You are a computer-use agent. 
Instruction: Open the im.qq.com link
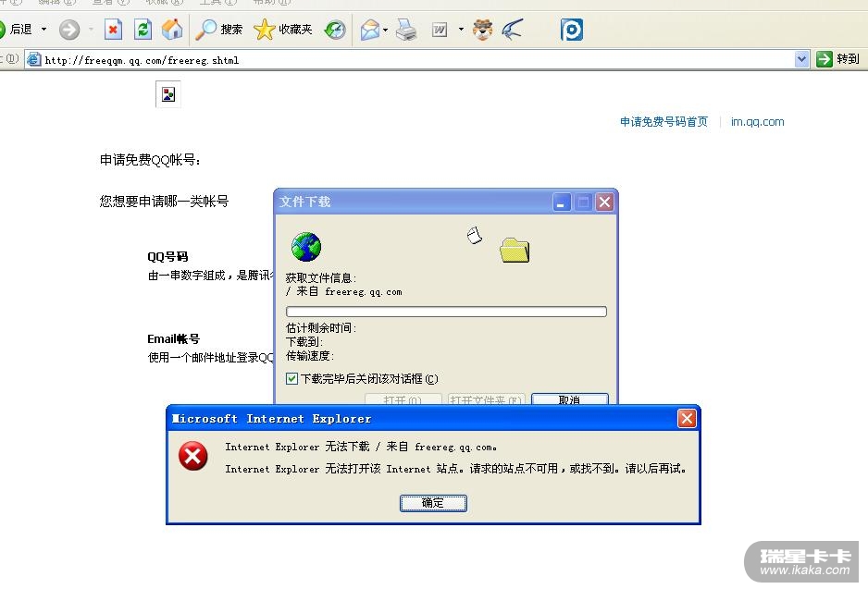pyautogui.click(x=757, y=122)
